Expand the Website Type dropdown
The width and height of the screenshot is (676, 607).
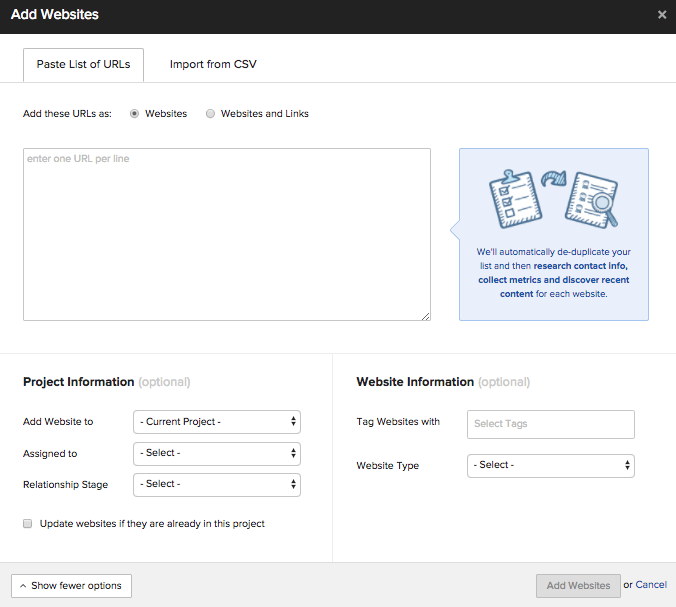click(550, 465)
